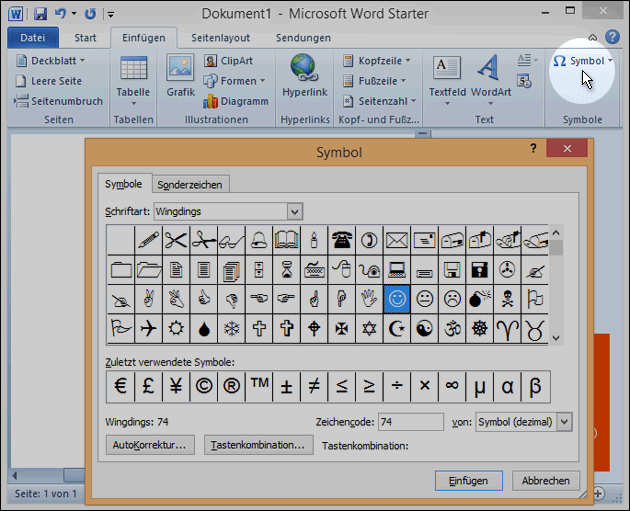Select the water drop symbol

coord(204,329)
